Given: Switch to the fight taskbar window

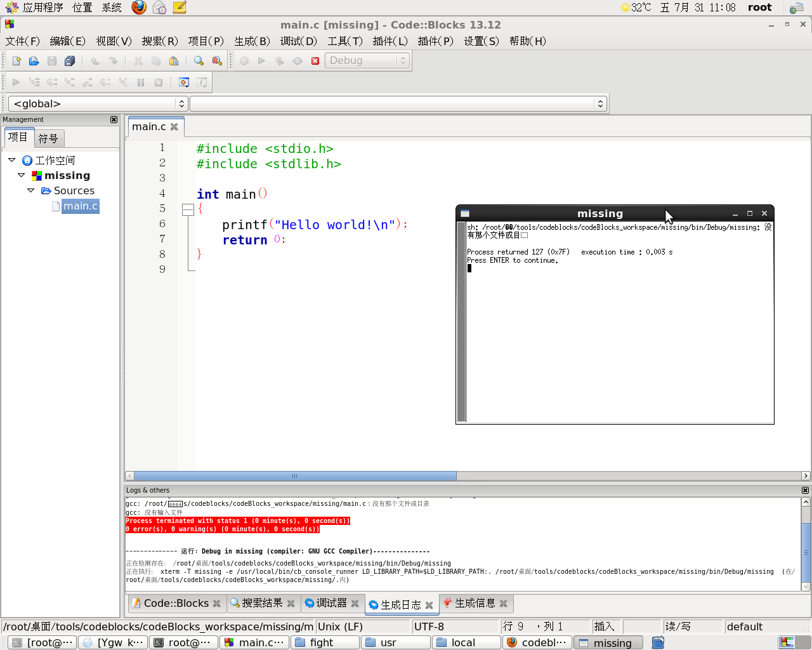Looking at the screenshot, I should (x=325, y=642).
